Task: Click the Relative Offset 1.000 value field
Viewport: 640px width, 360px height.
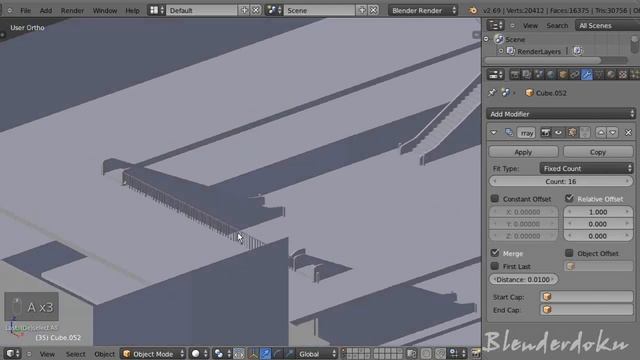Action: (598, 212)
